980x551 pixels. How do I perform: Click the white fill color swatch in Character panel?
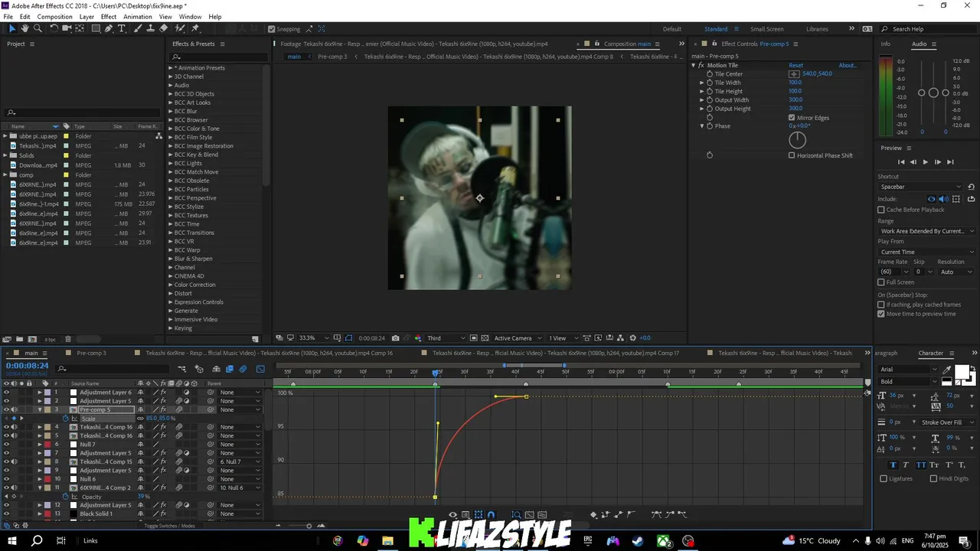pos(961,372)
